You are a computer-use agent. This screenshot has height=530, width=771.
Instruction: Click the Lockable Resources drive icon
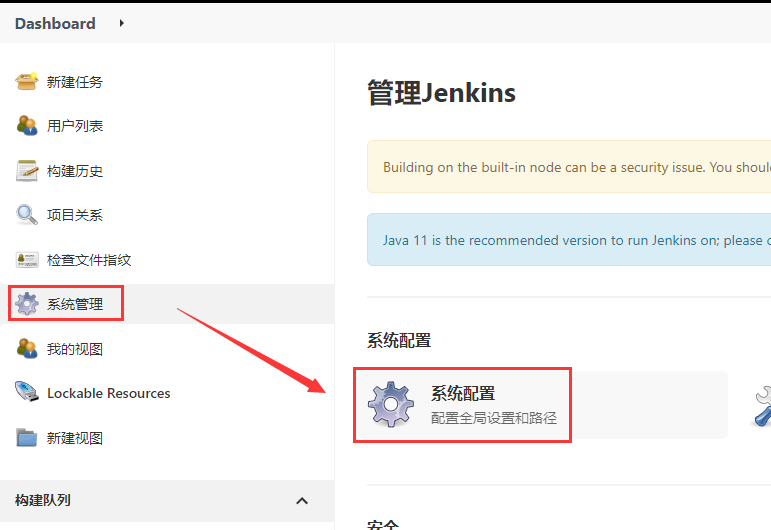(27, 392)
